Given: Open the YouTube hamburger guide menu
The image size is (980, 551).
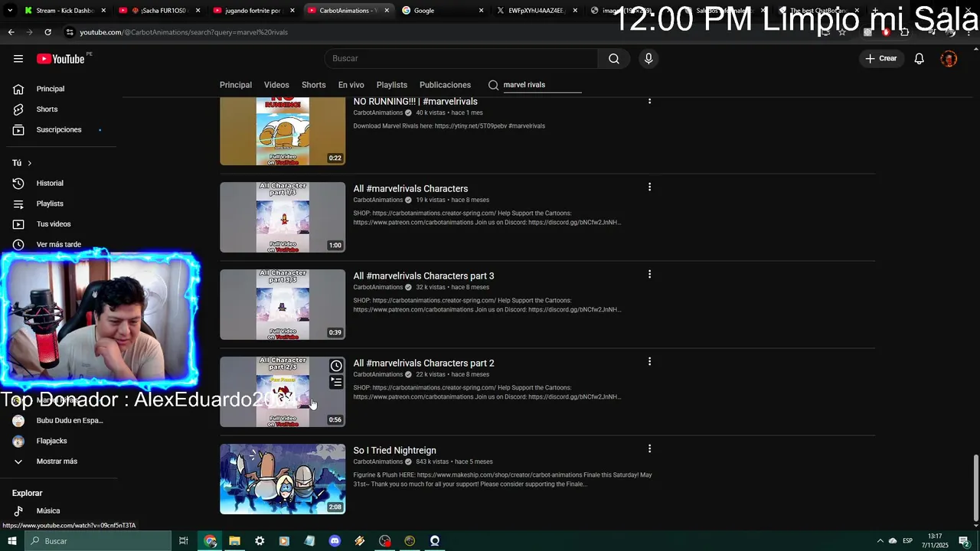Looking at the screenshot, I should click(18, 59).
